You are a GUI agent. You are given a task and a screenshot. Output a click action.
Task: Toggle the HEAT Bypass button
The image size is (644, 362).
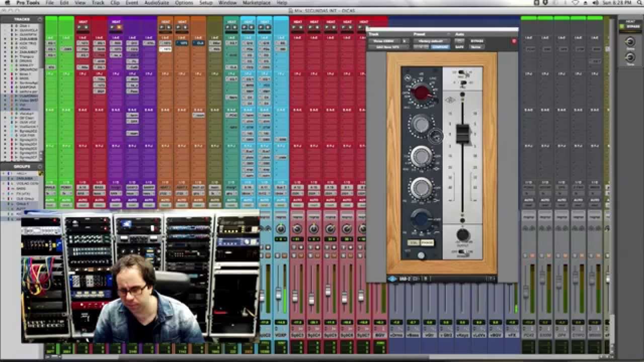[x=629, y=26]
